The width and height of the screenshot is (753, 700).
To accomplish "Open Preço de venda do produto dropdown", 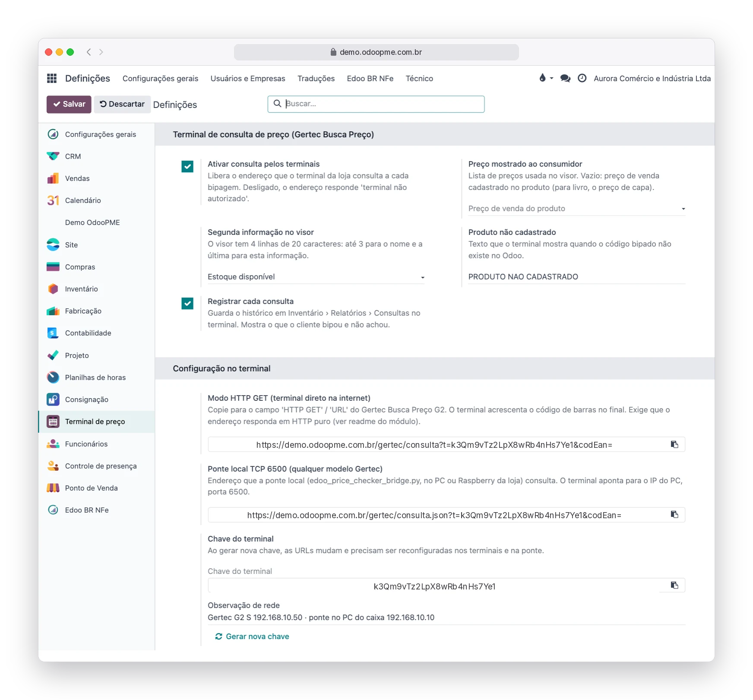I will [x=577, y=209].
